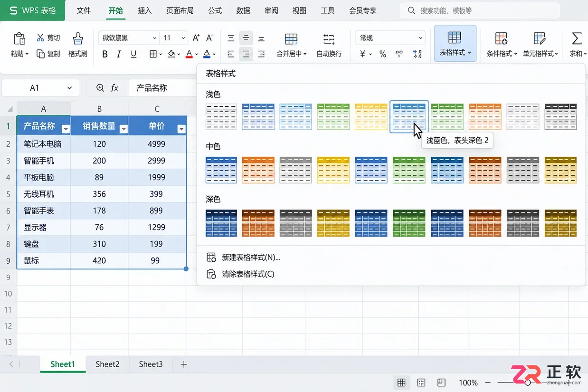Click the fill color bucket icon
The width and height of the screenshot is (588, 392).
[171, 54]
